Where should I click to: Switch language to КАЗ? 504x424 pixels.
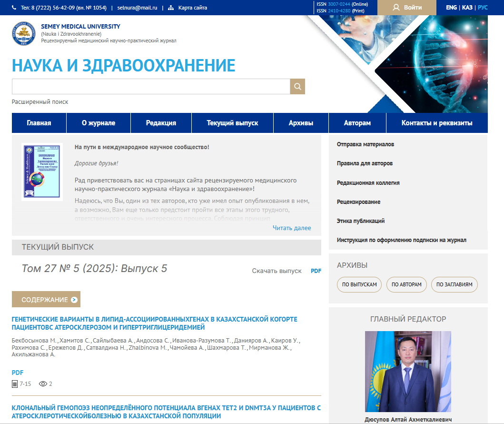pos(467,8)
